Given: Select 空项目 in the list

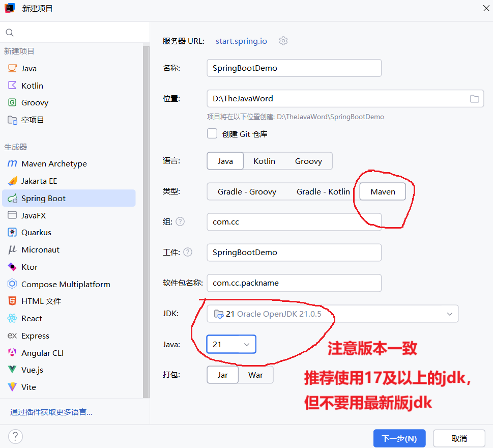Looking at the screenshot, I should (69, 120).
